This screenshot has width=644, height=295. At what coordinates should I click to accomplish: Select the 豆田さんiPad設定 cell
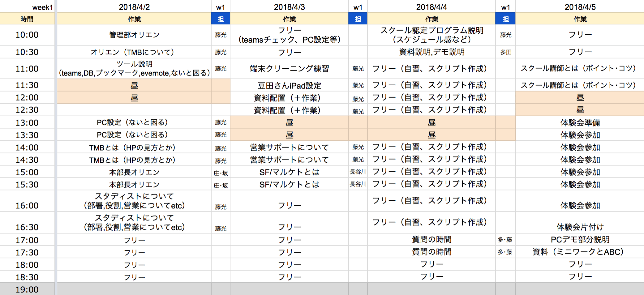[x=289, y=85]
